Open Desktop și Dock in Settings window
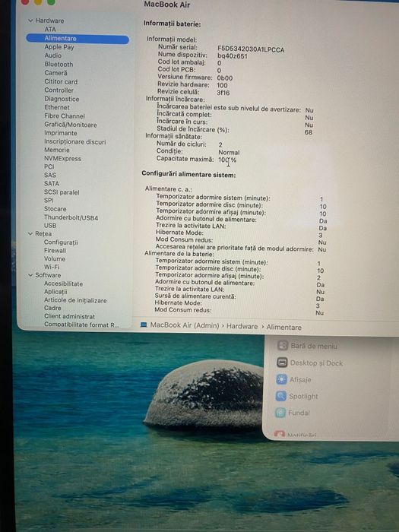The image size is (399, 532). pos(310,363)
